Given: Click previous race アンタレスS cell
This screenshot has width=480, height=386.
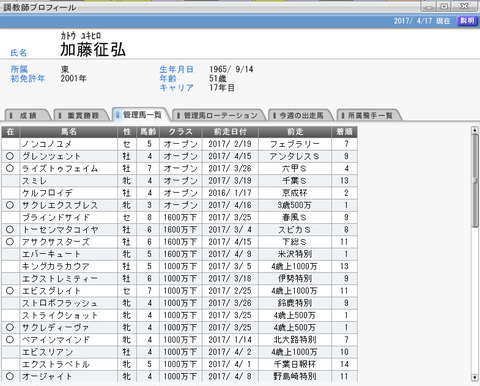Looking at the screenshot, I should tap(295, 156).
